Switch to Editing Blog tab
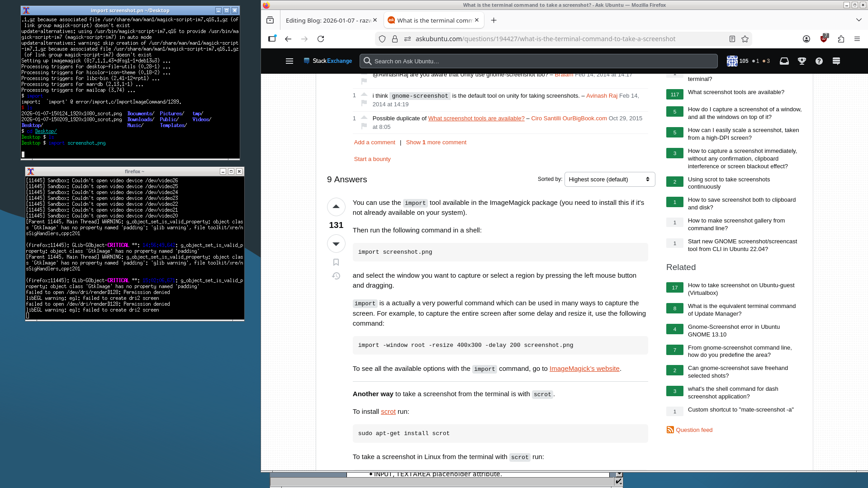868x488 pixels. (328, 20)
